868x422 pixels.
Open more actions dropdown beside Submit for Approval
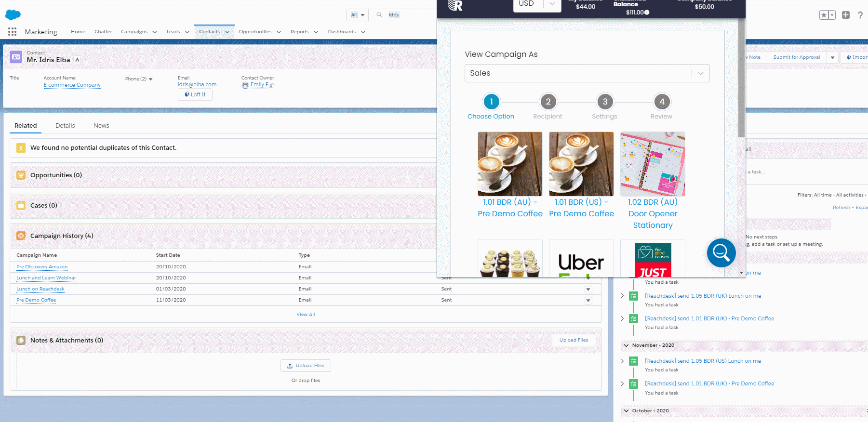pos(832,57)
